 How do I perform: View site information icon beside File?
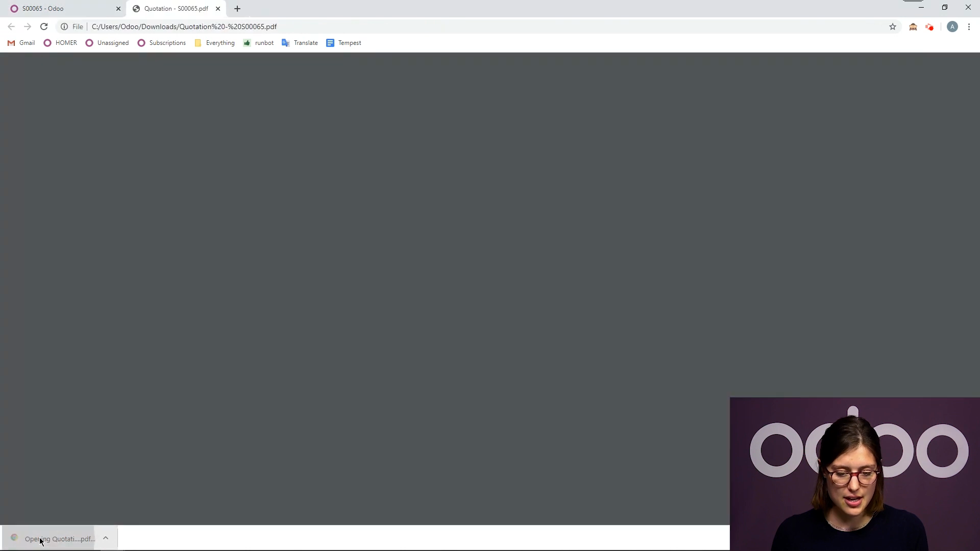tap(64, 27)
